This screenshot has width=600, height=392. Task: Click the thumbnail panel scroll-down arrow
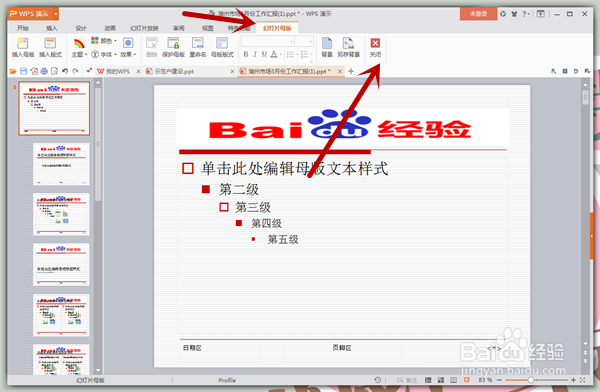98,370
